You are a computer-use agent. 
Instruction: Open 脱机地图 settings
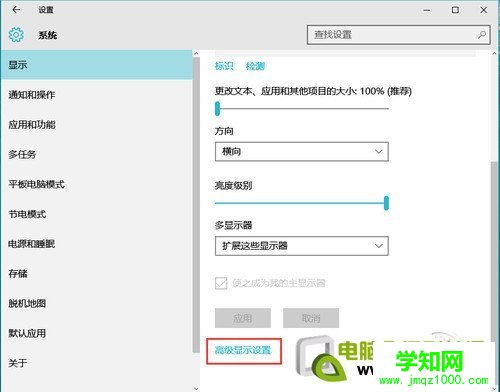(97, 303)
